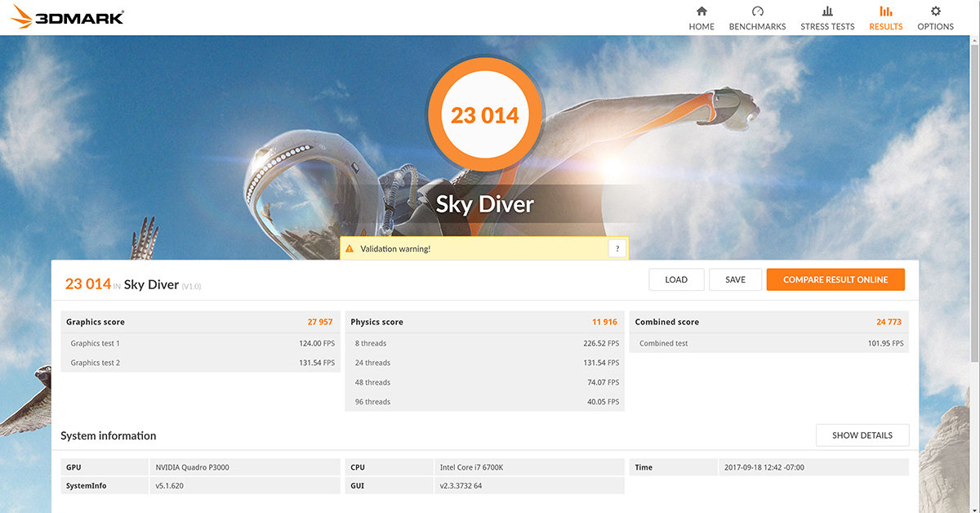Click the Validation warning banner text
The image size is (980, 513).
[395, 248]
